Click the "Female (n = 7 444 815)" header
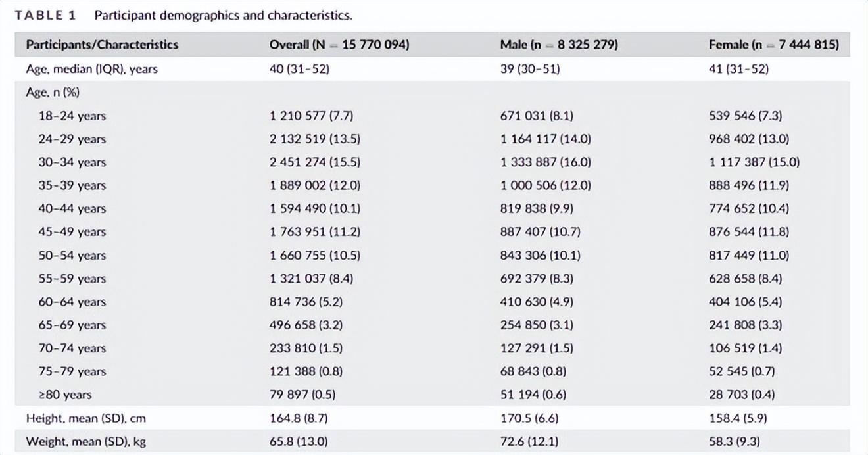The height and width of the screenshot is (455, 868). point(774,45)
